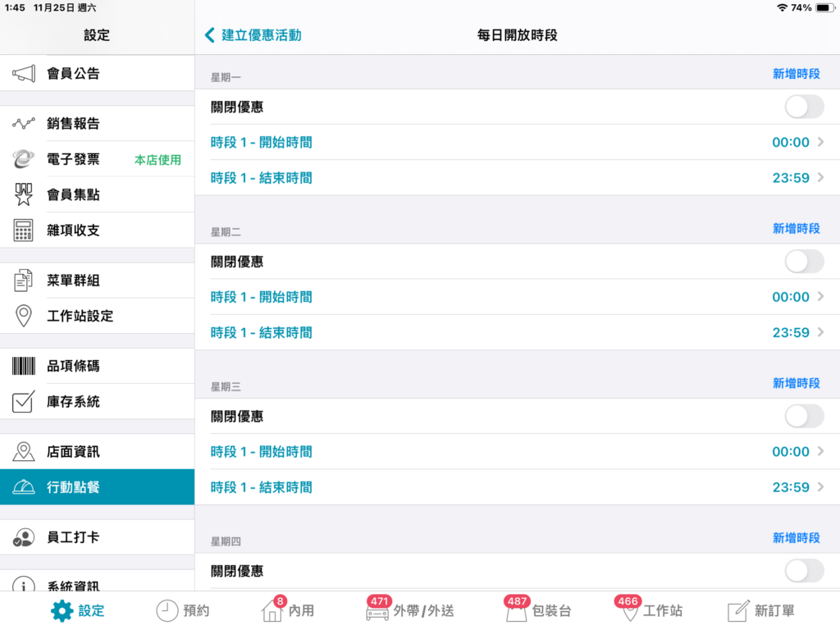Select 銷售報告 menu label
Viewport: 840px width, 630px height.
pyautogui.click(x=73, y=124)
